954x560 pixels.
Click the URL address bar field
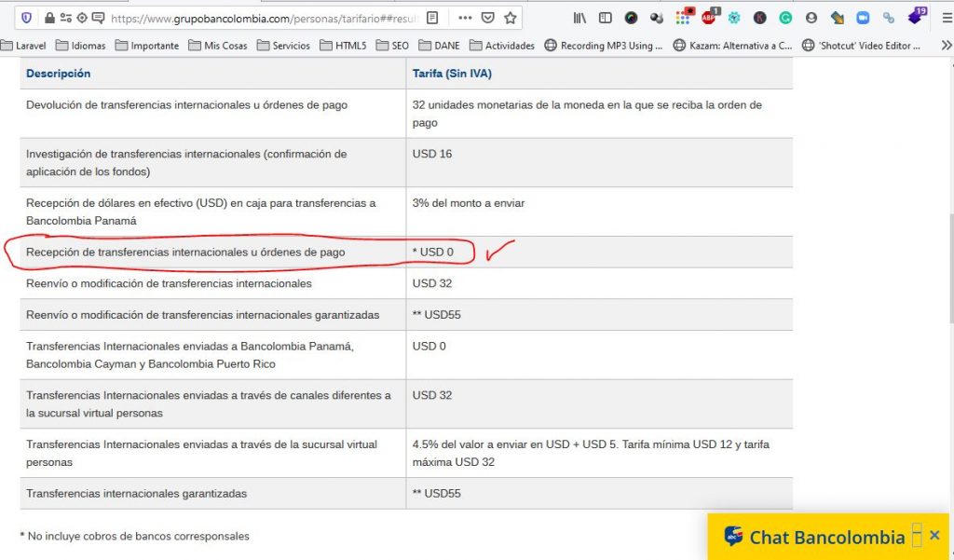click(265, 19)
